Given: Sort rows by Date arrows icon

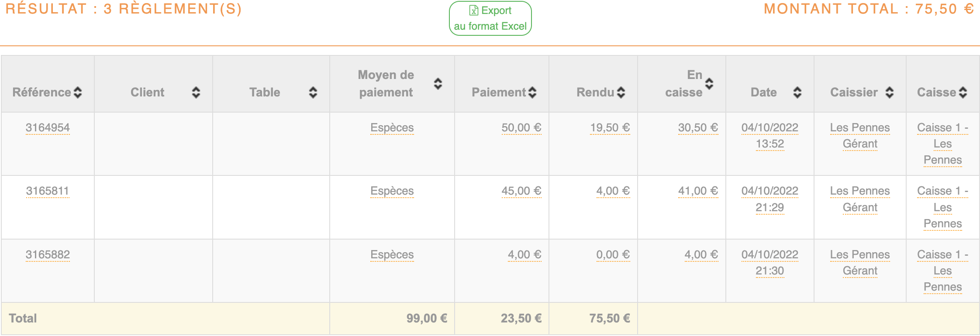Looking at the screenshot, I should tap(797, 93).
